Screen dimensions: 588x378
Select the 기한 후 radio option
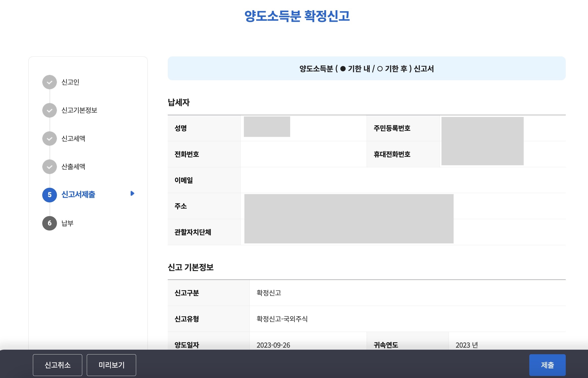click(380, 69)
